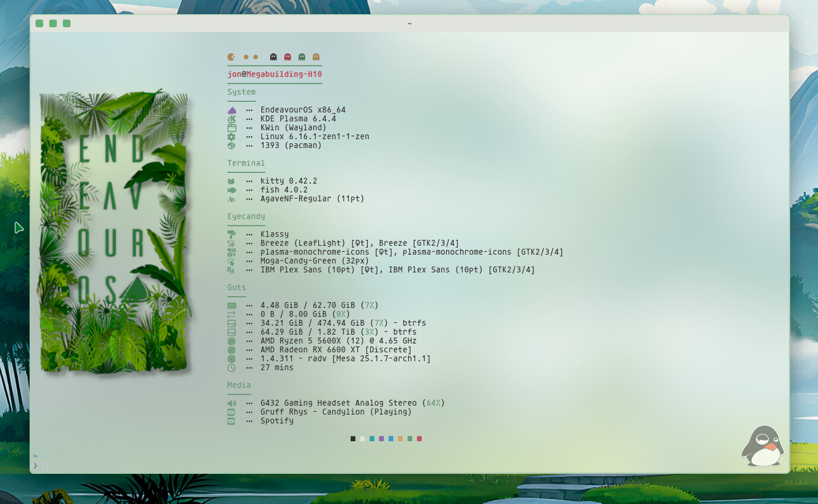Click the purple EndeavourOS logo icon

click(232, 110)
